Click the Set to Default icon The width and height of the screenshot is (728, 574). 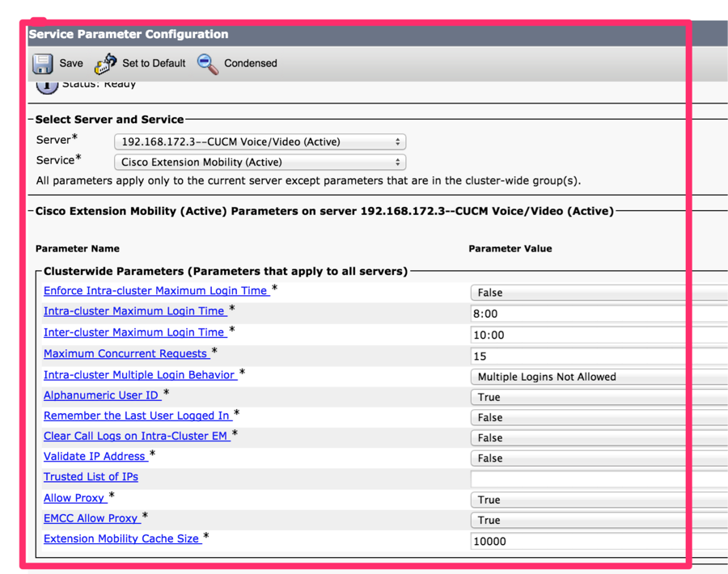click(105, 64)
